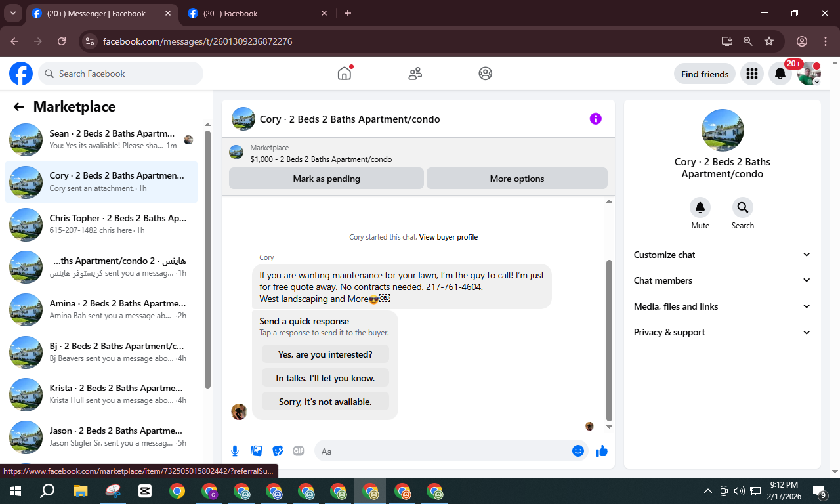840x504 pixels.
Task: Switch to the Messenger | Facebook tab
Action: click(x=102, y=13)
